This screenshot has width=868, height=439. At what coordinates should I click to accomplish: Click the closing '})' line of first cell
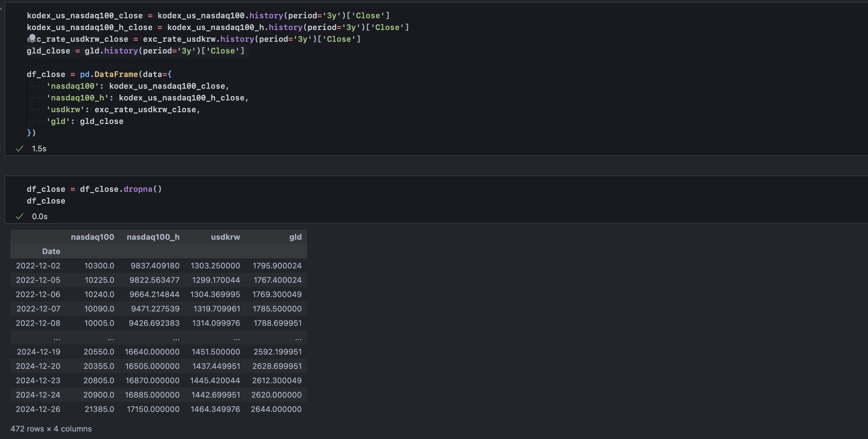[x=31, y=133]
